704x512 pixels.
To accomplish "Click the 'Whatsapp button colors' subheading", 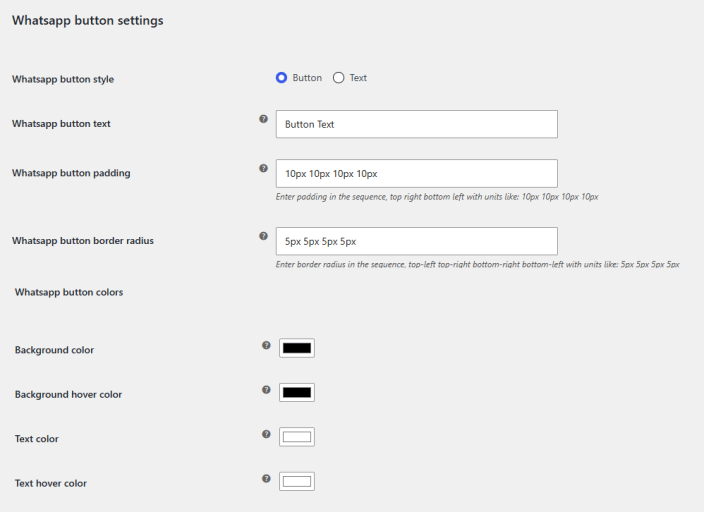I will point(69,292).
